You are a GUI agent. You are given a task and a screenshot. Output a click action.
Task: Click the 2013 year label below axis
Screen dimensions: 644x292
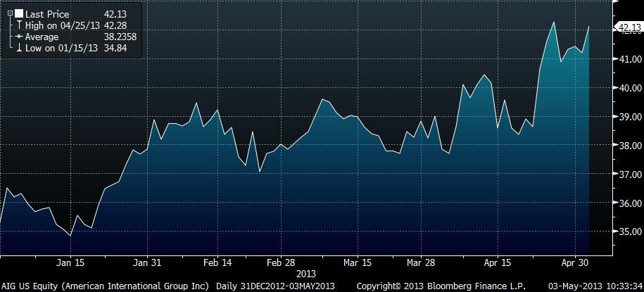coord(305,273)
